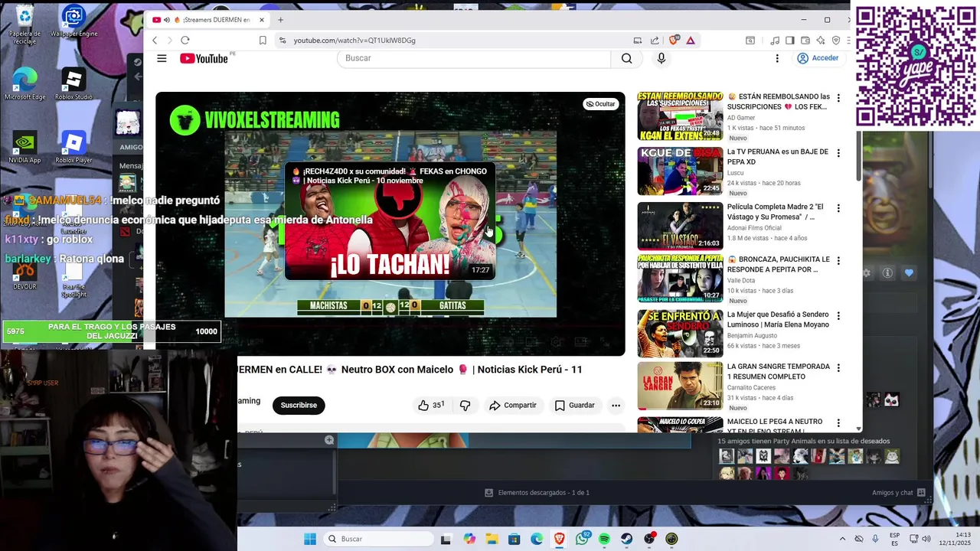The image size is (980, 551).
Task: Open Windows Start menu
Action: click(x=310, y=539)
